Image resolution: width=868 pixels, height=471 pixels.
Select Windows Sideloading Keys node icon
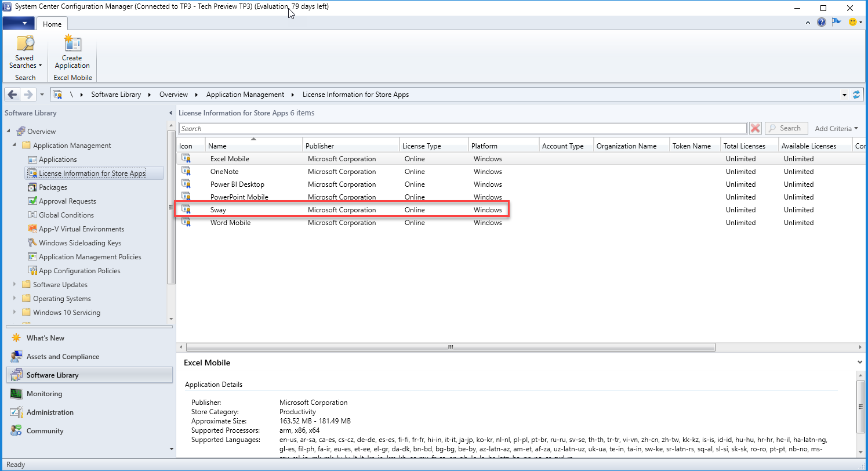click(32, 243)
